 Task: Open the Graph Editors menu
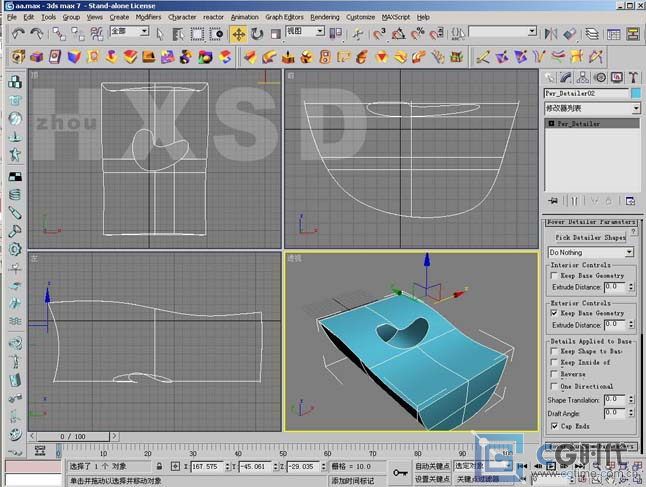click(284, 17)
